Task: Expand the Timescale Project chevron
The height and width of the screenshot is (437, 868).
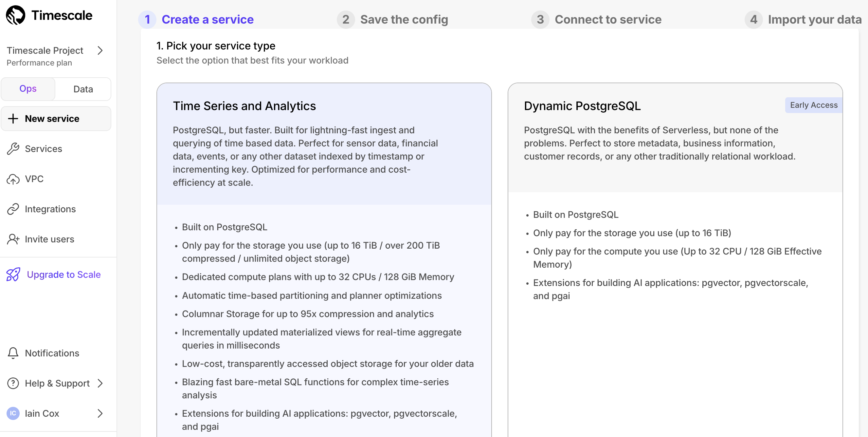Action: pos(100,50)
